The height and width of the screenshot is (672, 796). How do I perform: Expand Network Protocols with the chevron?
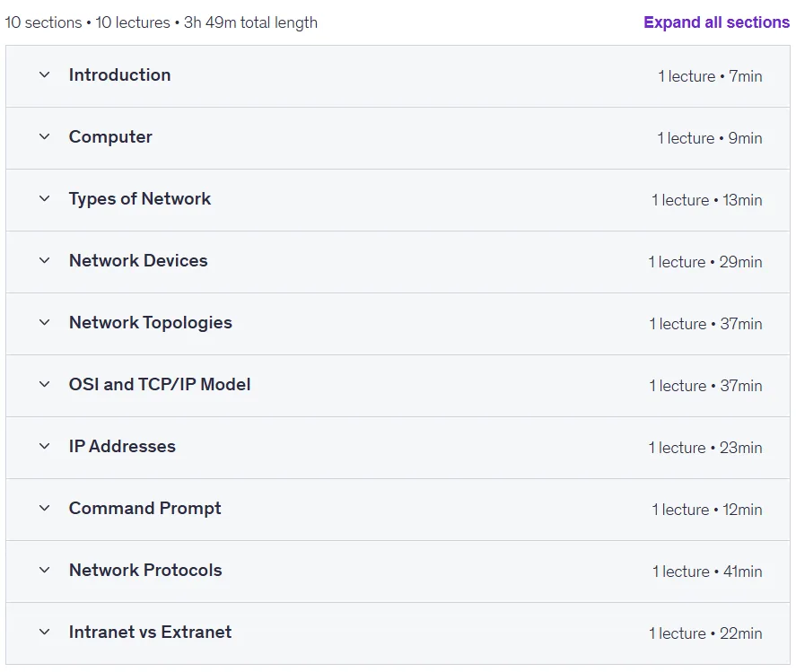tap(45, 571)
